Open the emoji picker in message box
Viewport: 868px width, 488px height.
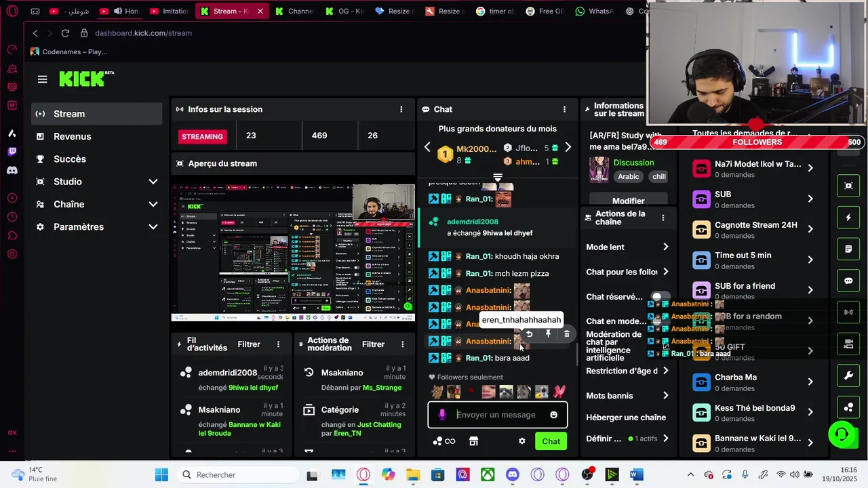click(554, 415)
